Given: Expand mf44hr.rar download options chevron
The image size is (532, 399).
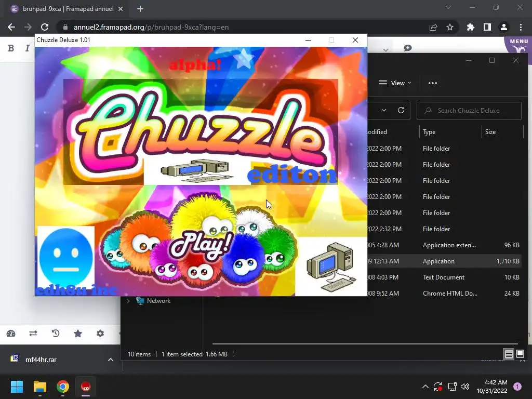Looking at the screenshot, I should click(110, 360).
